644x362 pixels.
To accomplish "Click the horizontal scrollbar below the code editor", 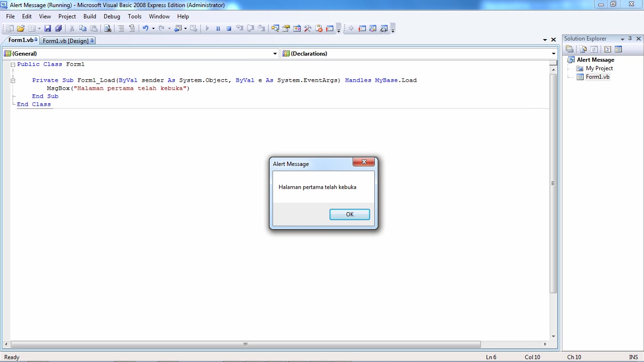I will 245,345.
